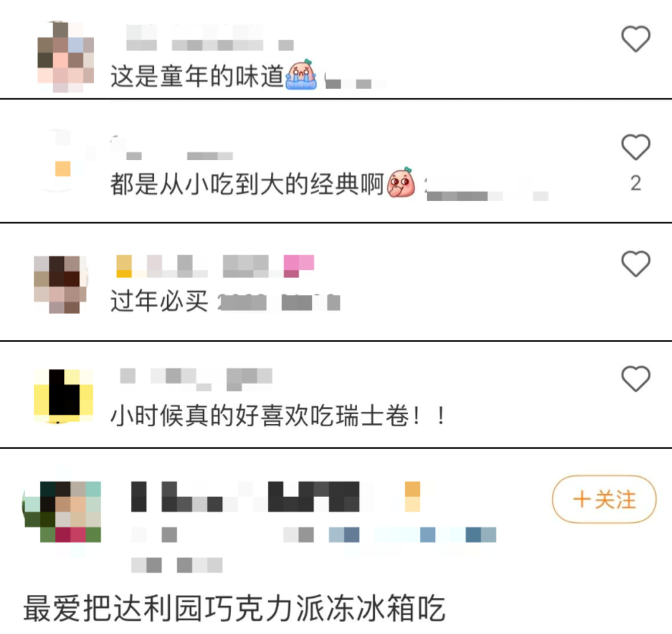The height and width of the screenshot is (634, 672).
Task: Follow the author via +关注 button
Action: point(604,500)
